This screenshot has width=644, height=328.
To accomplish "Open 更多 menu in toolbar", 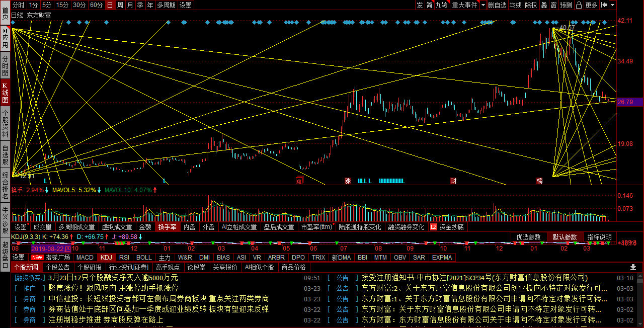I will click(x=592, y=5).
